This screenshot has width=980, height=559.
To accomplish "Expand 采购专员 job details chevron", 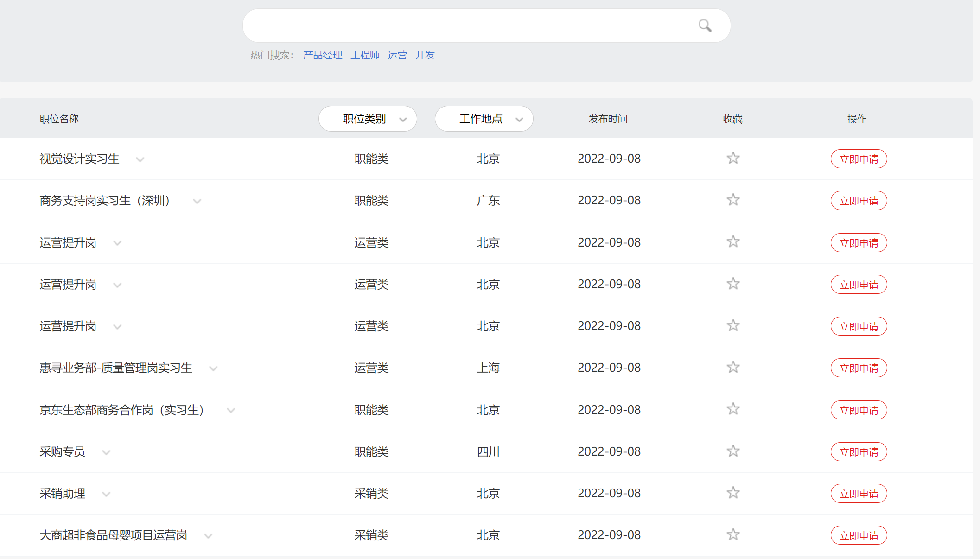I will click(x=106, y=453).
